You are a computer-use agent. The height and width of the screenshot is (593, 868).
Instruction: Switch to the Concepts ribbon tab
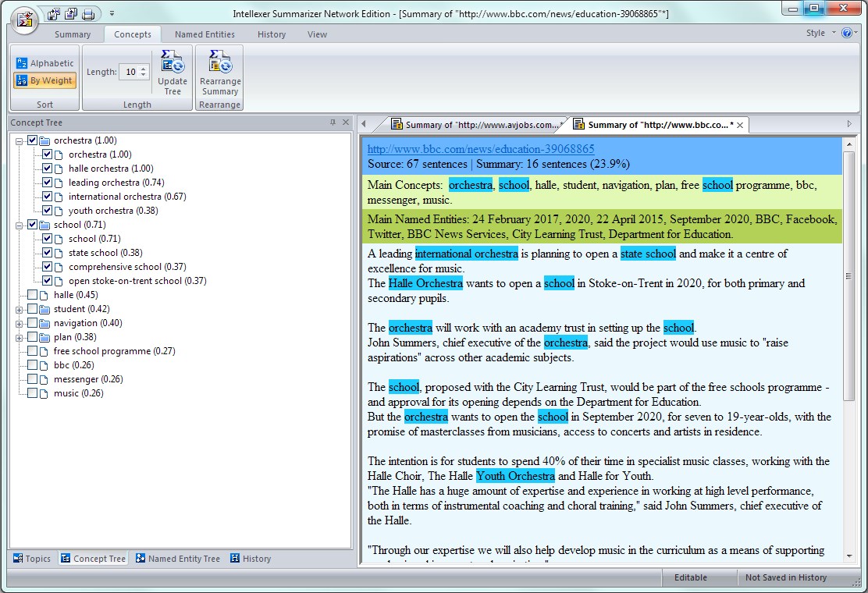pos(132,34)
